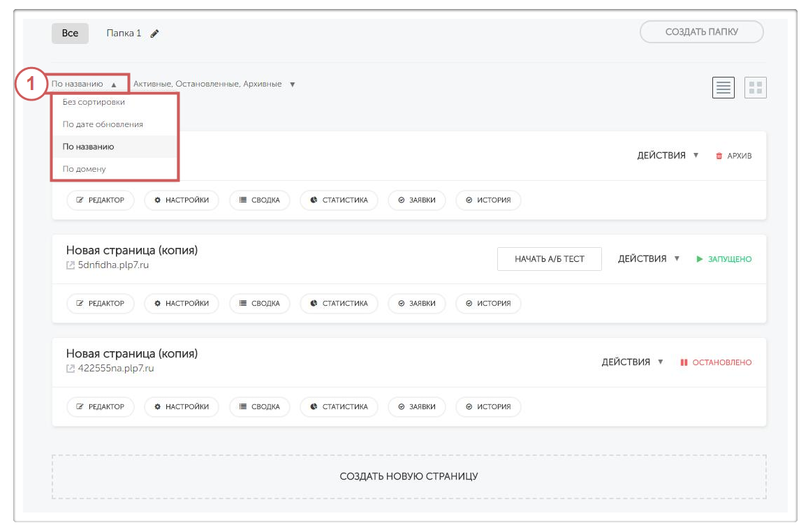Select Без сортировки sort option
Viewport: 808px width, 532px height.
[x=94, y=102]
